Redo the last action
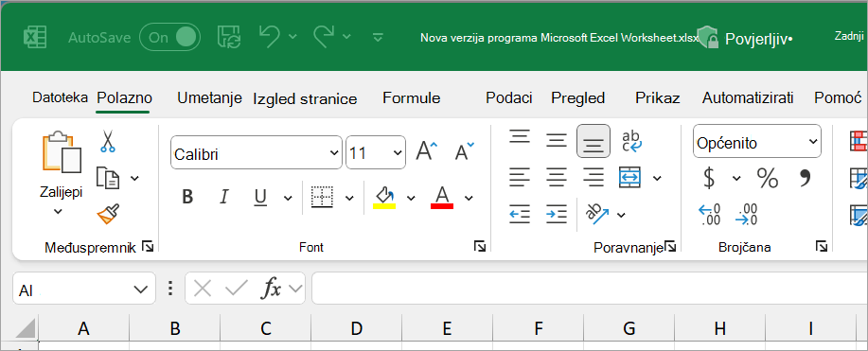This screenshot has height=351, width=868. pos(325,37)
